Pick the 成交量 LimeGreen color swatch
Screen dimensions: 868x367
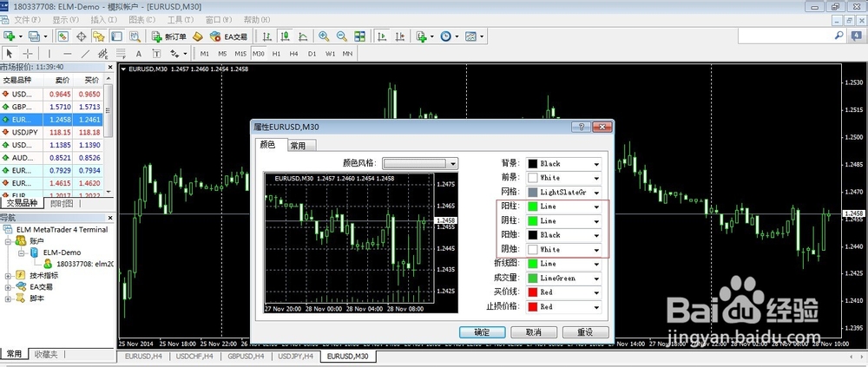533,278
